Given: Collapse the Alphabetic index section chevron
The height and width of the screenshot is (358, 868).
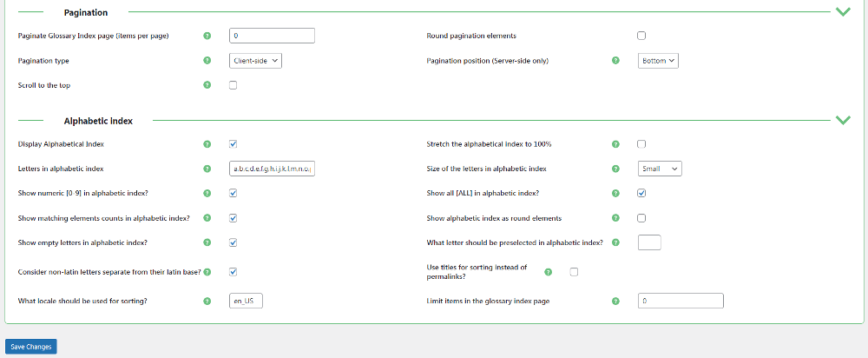Looking at the screenshot, I should (842, 120).
